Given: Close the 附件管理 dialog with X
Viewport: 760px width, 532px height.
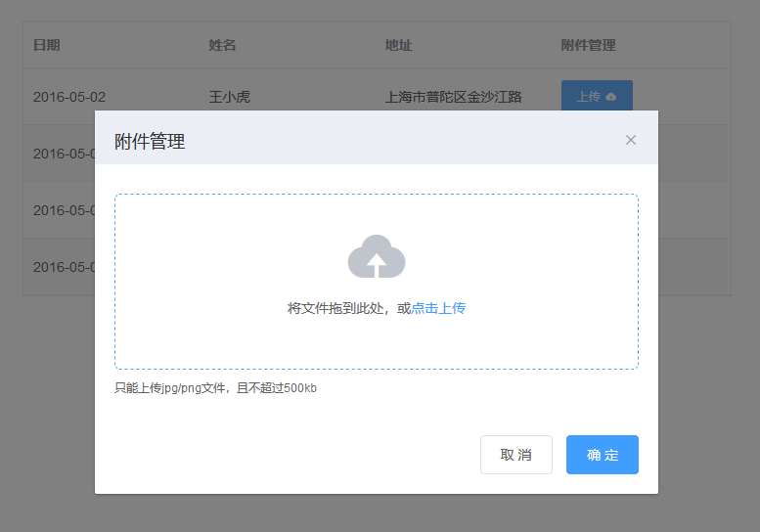Looking at the screenshot, I should [x=631, y=140].
